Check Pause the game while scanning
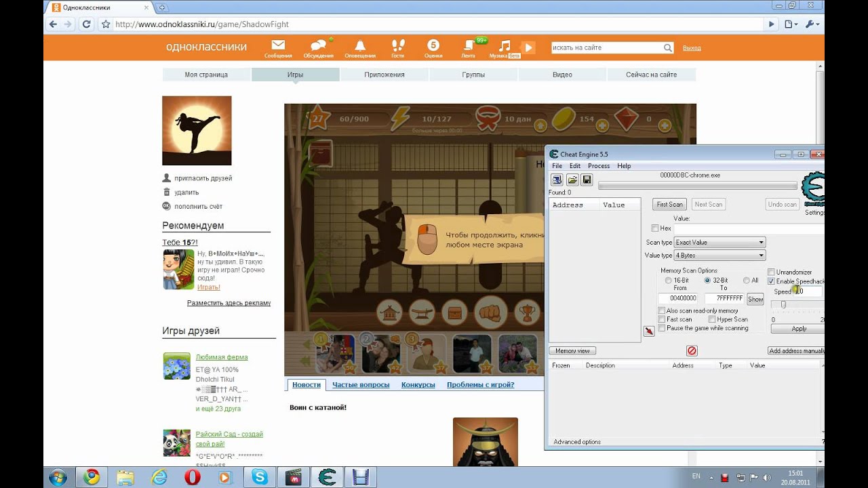 (x=662, y=328)
